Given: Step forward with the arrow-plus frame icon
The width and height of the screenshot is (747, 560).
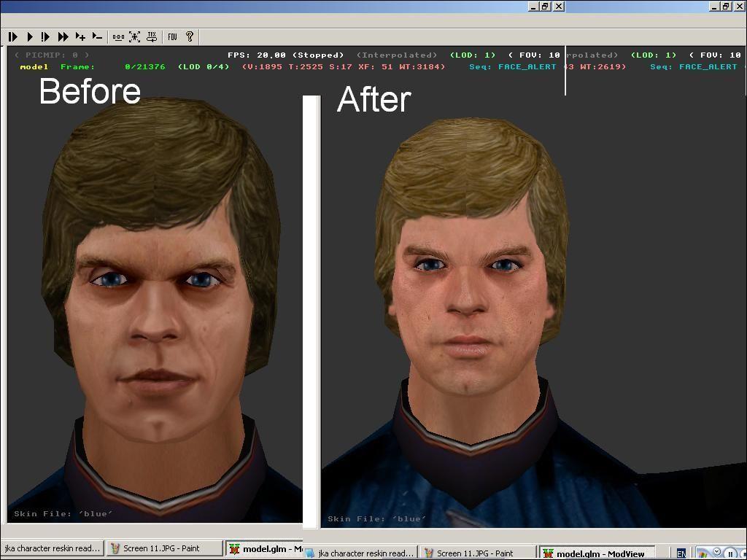Looking at the screenshot, I should pyautogui.click(x=80, y=36).
